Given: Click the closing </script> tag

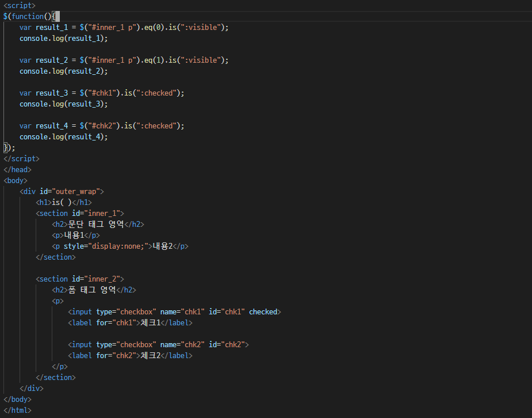Looking at the screenshot, I should 21,158.
